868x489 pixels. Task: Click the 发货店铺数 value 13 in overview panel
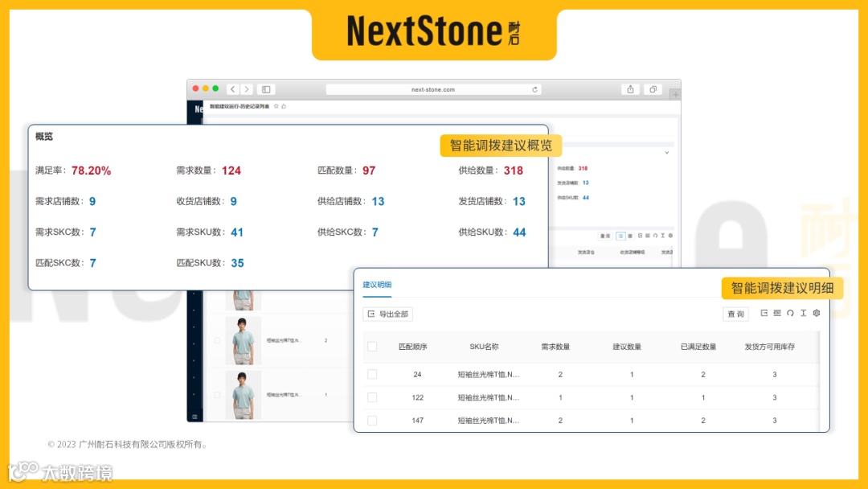(519, 202)
